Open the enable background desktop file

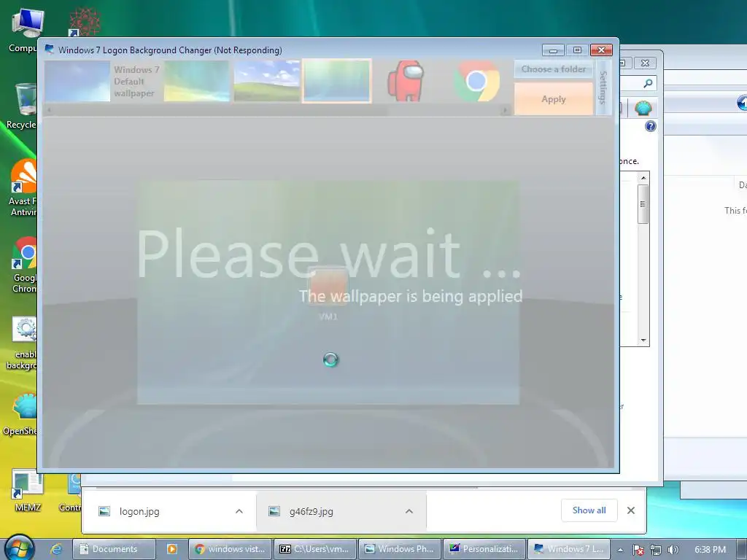(23, 343)
